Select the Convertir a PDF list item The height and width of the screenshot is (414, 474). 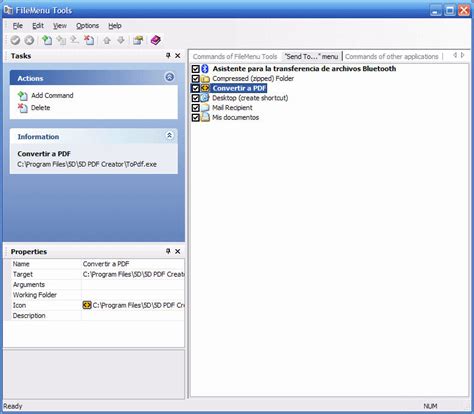click(239, 88)
